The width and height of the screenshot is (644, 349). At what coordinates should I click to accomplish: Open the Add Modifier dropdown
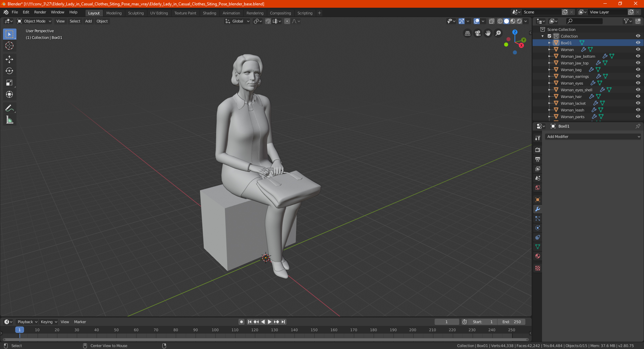coord(593,137)
